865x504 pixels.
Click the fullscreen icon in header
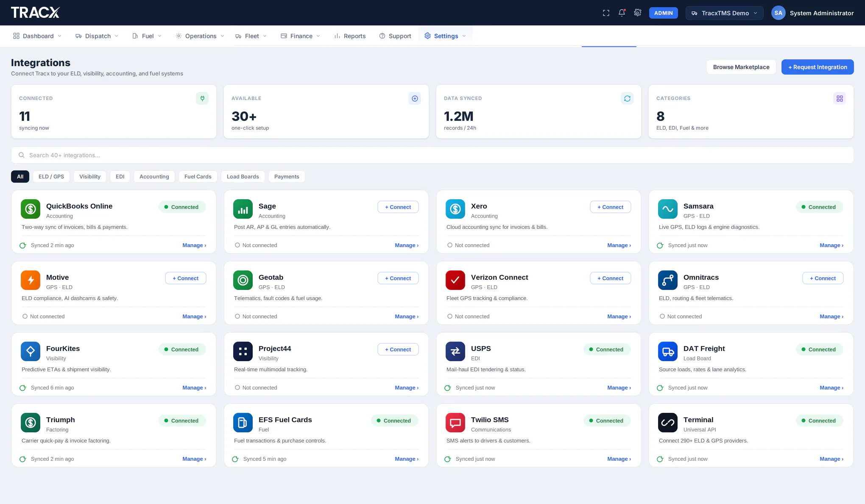point(606,13)
